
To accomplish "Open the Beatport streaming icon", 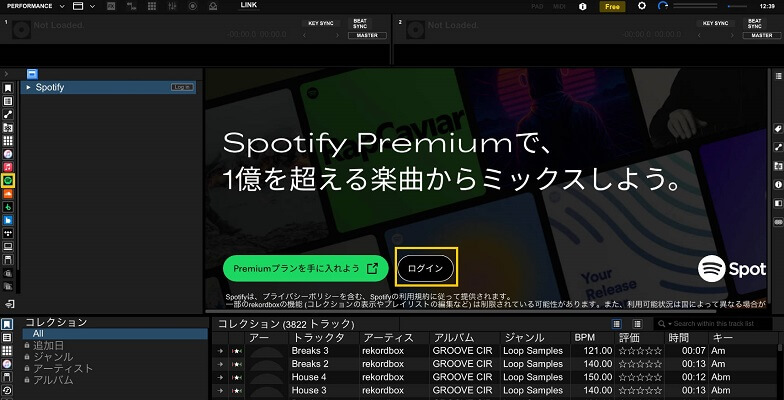I will pyautogui.click(x=8, y=206).
